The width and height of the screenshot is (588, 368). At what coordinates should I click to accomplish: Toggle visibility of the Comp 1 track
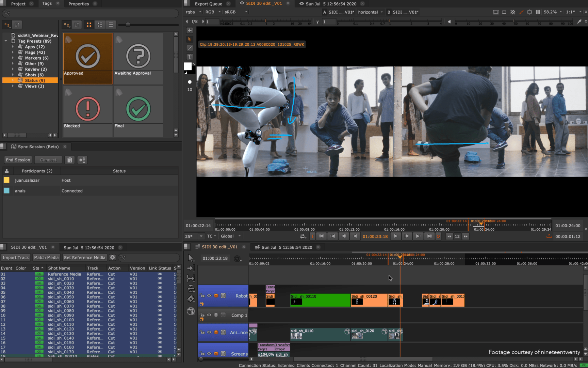coord(209,315)
